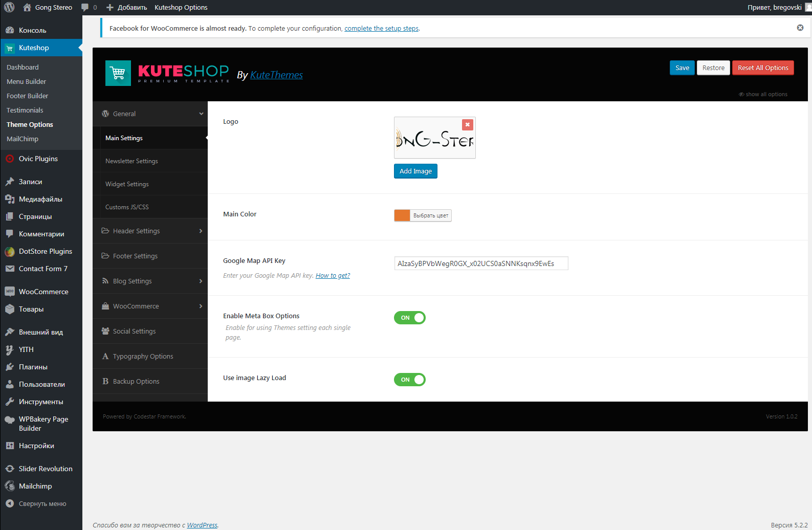Viewport: 812px width, 530px height.
Task: Open the Консоль dashboard icon
Action: 10,30
